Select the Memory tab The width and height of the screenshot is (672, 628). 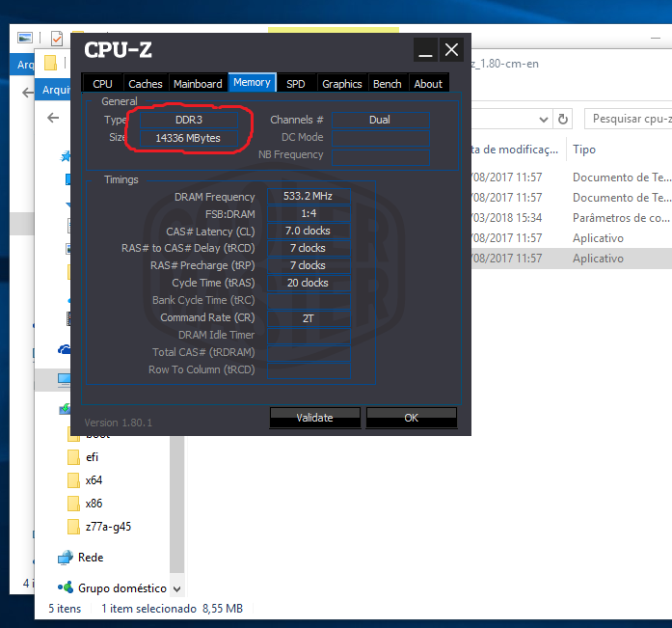tap(252, 82)
